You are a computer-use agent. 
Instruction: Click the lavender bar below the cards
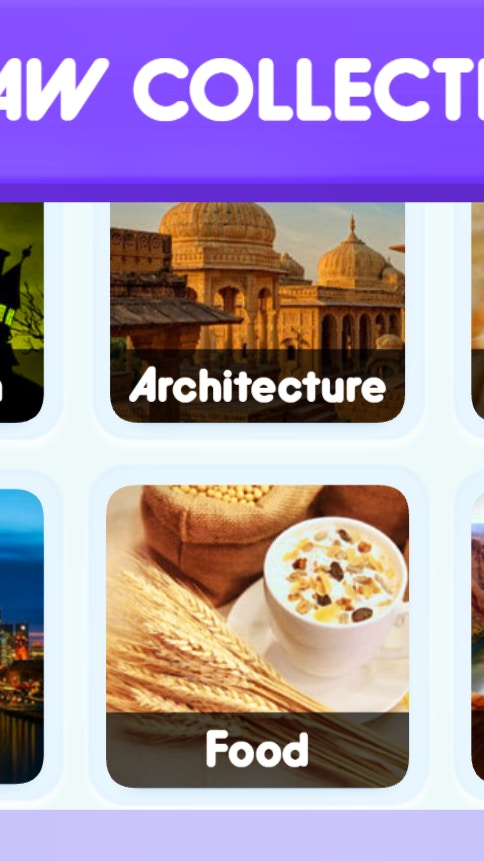(x=242, y=835)
